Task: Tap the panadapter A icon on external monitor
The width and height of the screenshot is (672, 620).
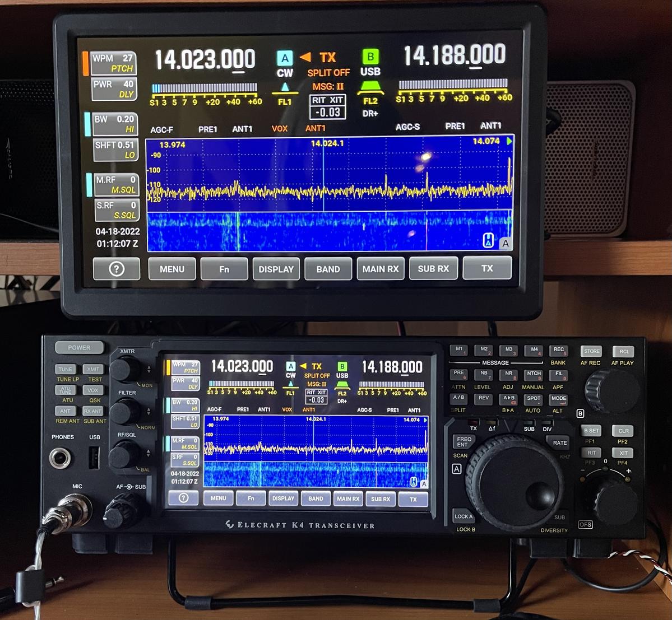Action: point(506,243)
